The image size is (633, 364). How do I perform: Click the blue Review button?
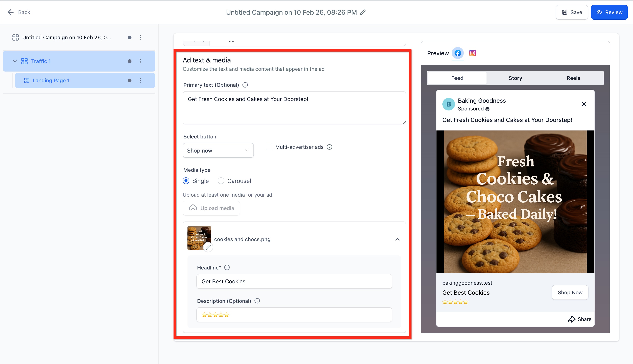point(609,12)
